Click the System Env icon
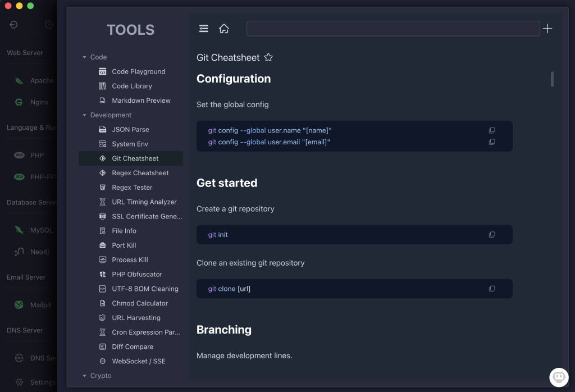The image size is (575, 392). coord(103,144)
